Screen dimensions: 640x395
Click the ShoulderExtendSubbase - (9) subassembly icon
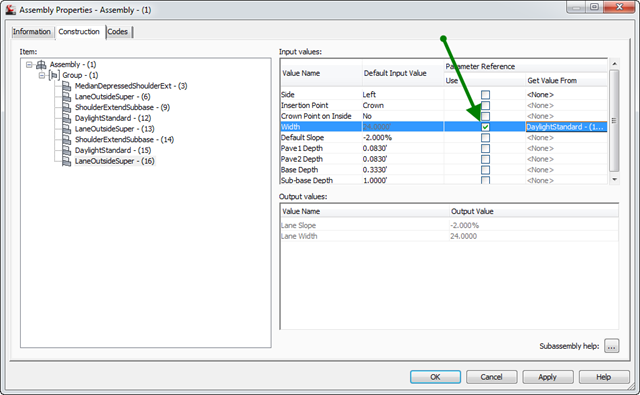pos(67,107)
